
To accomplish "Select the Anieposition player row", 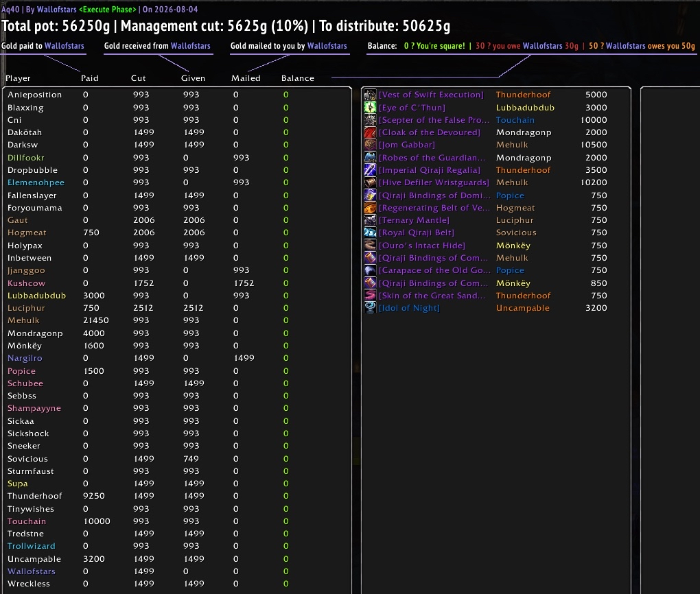I will (177, 95).
